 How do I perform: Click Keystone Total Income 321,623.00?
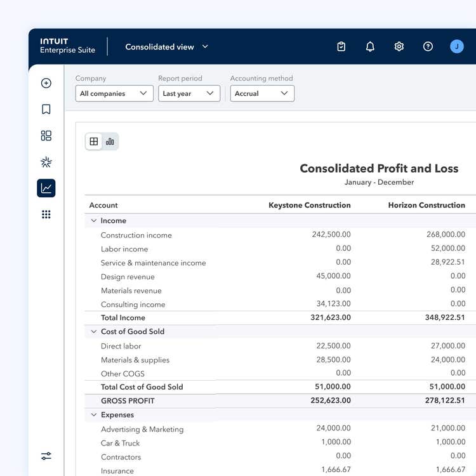pyautogui.click(x=330, y=317)
